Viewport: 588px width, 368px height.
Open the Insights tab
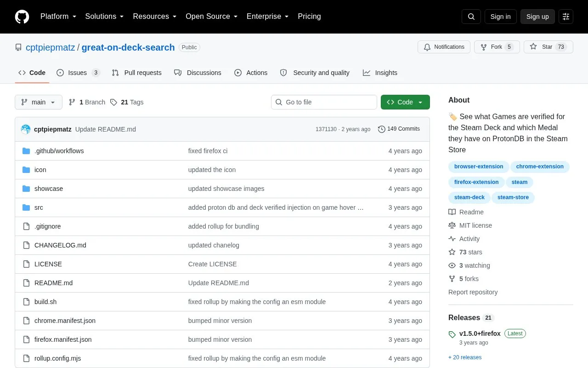coord(380,73)
